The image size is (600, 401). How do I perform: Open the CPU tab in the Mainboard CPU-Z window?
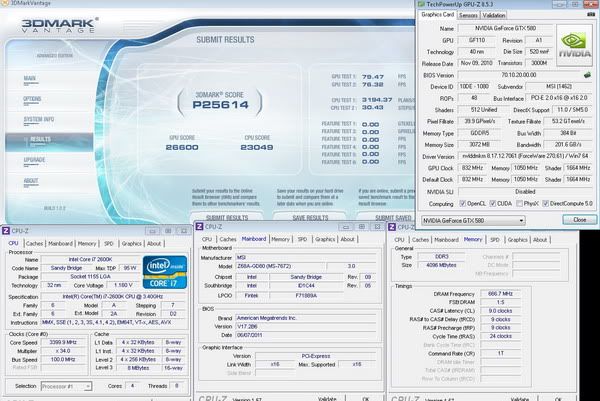[207, 239]
